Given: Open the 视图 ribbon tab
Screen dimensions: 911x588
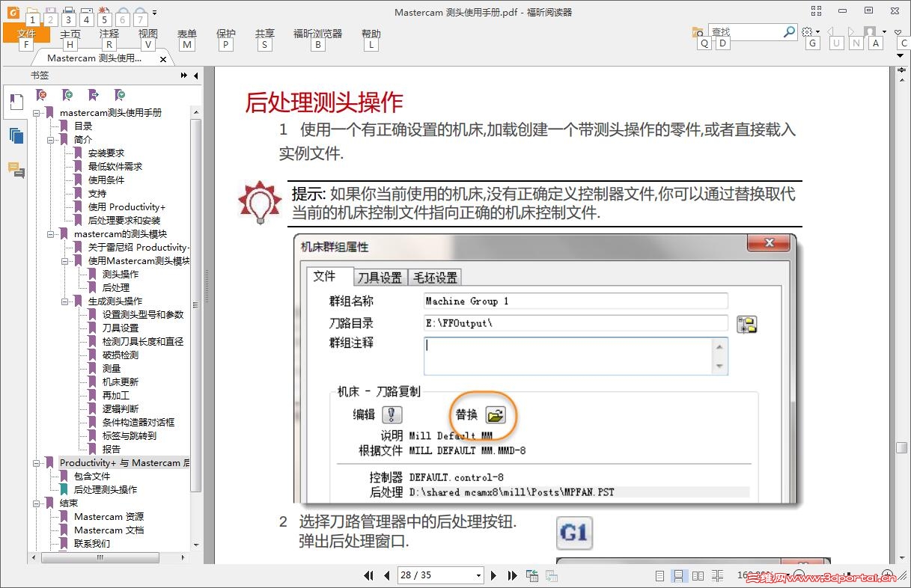Looking at the screenshot, I should click(x=148, y=34).
